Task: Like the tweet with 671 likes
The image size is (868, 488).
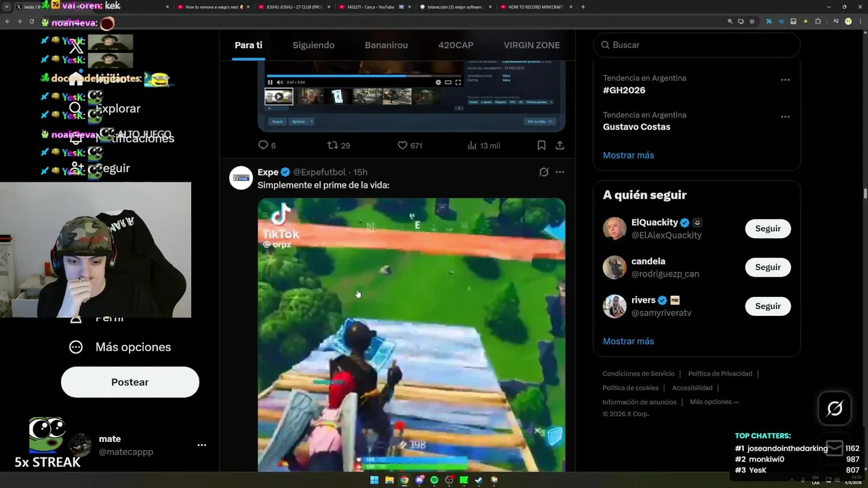Action: click(x=410, y=145)
